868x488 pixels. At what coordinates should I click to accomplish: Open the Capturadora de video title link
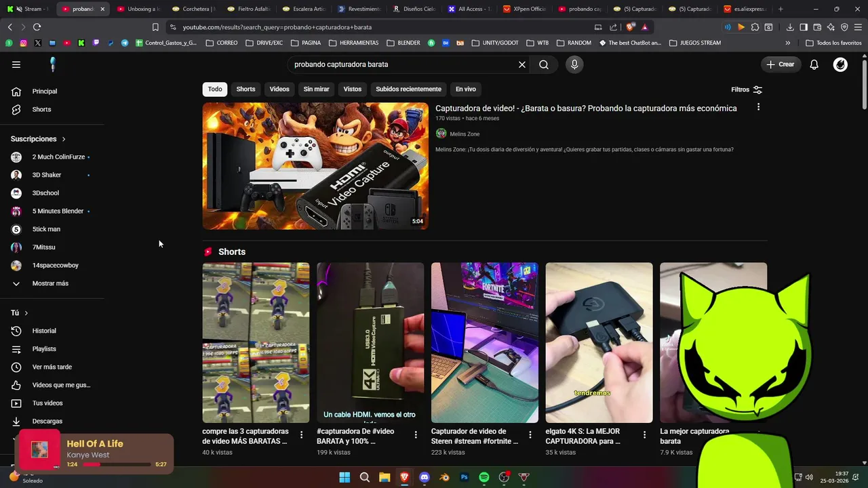click(x=586, y=108)
